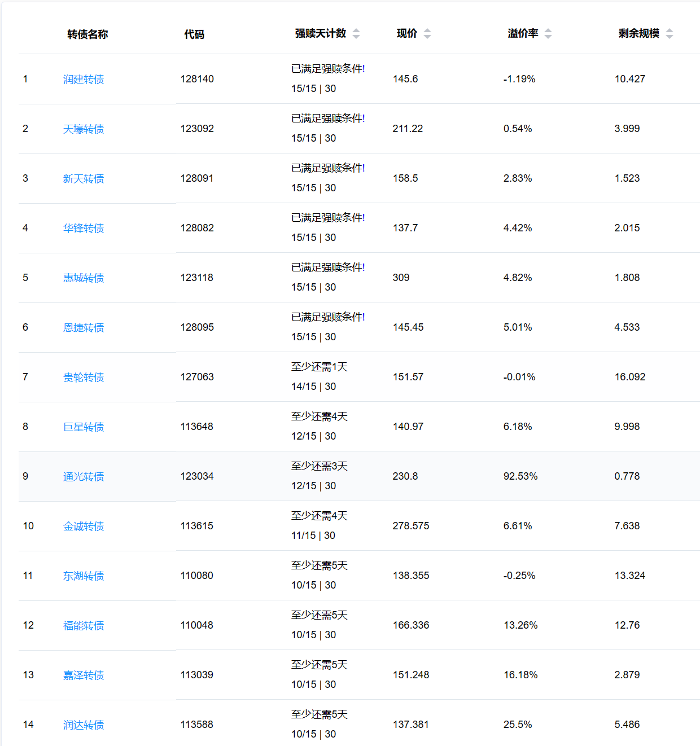700x746 pixels.
Task: Open the 贵轮转债 link
Action: 84,378
